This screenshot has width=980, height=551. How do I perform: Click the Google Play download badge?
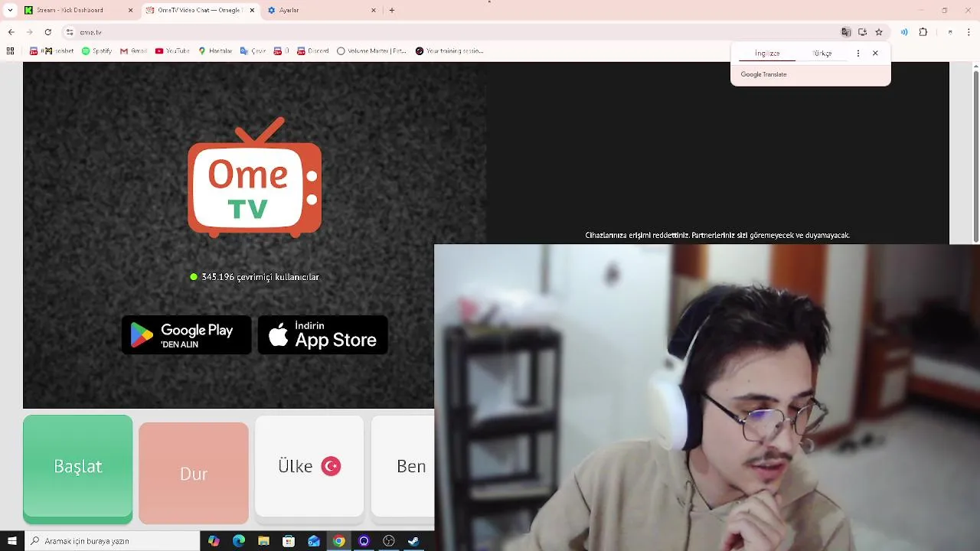point(186,334)
